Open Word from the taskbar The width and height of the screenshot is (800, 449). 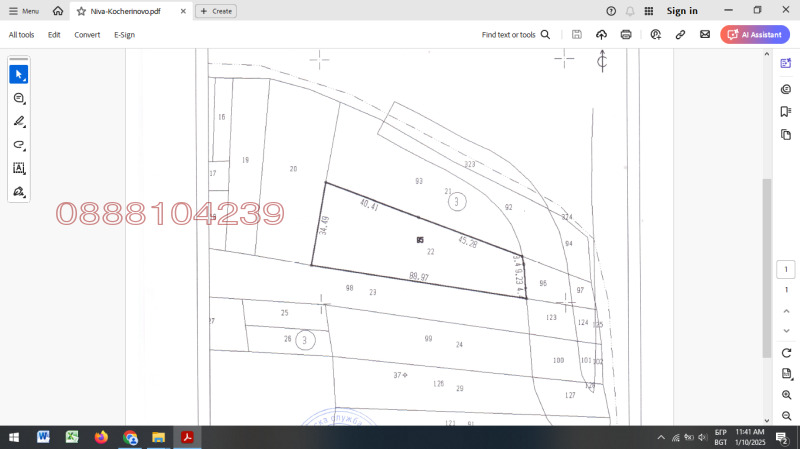point(43,437)
